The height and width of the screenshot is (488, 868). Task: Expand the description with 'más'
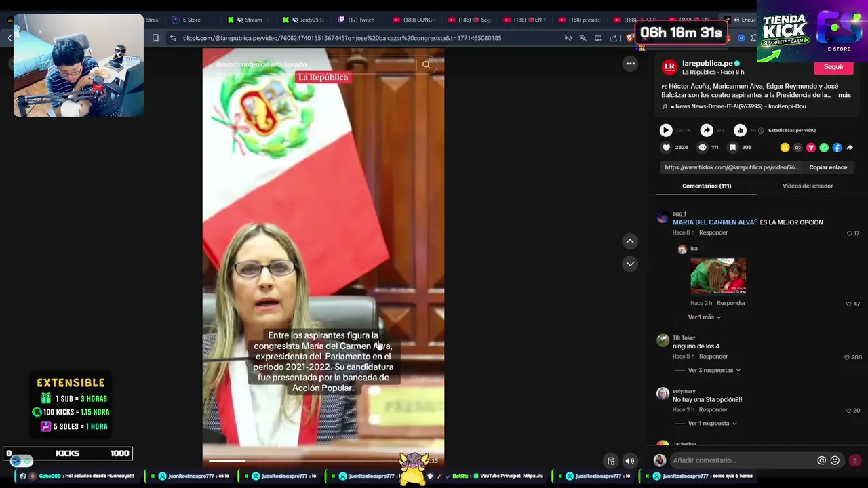[x=844, y=95]
